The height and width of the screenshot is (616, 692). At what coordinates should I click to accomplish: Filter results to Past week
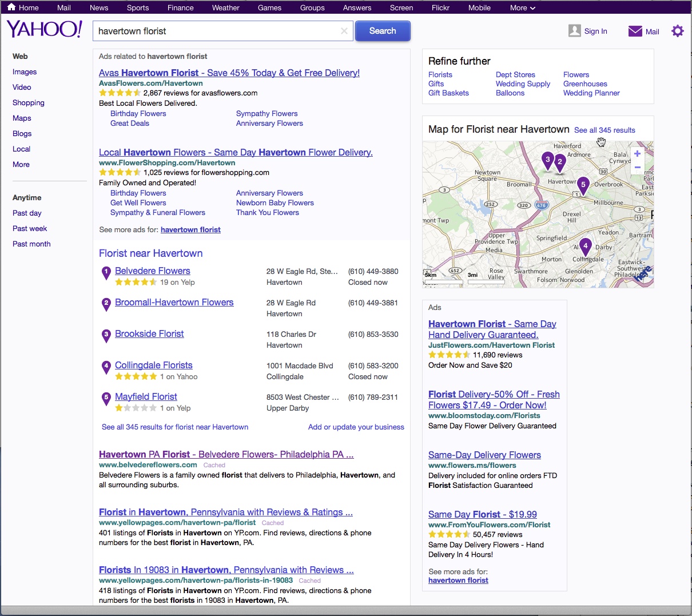click(30, 228)
